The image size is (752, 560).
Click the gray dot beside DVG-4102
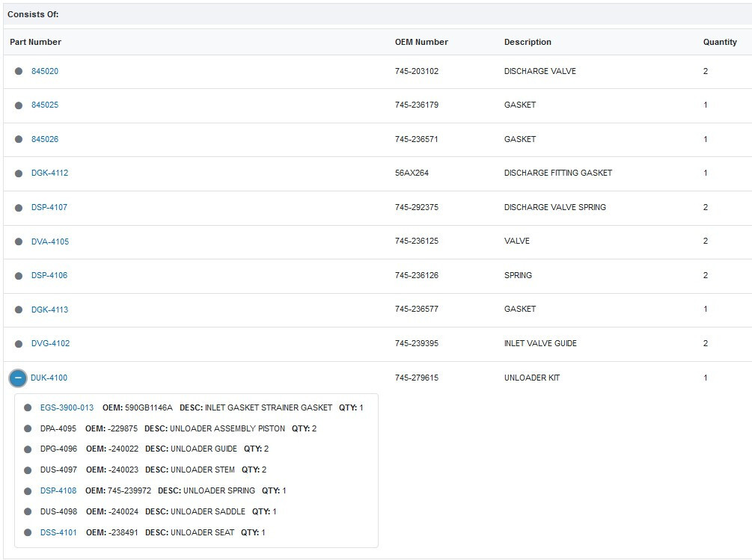[x=19, y=344]
